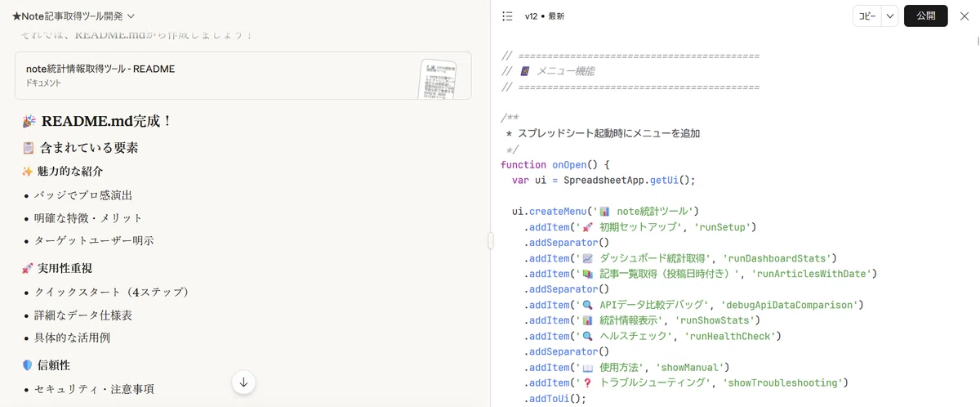Viewport: 980px width, 407px height.
Task: Click the 公開 publish button
Action: tap(926, 16)
